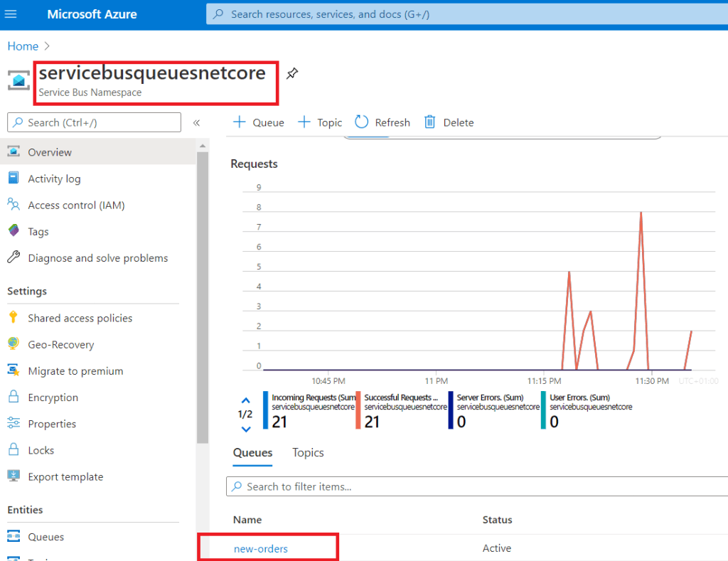The height and width of the screenshot is (561, 728).
Task: Open Geo-Recovery globe icon
Action: 14,344
